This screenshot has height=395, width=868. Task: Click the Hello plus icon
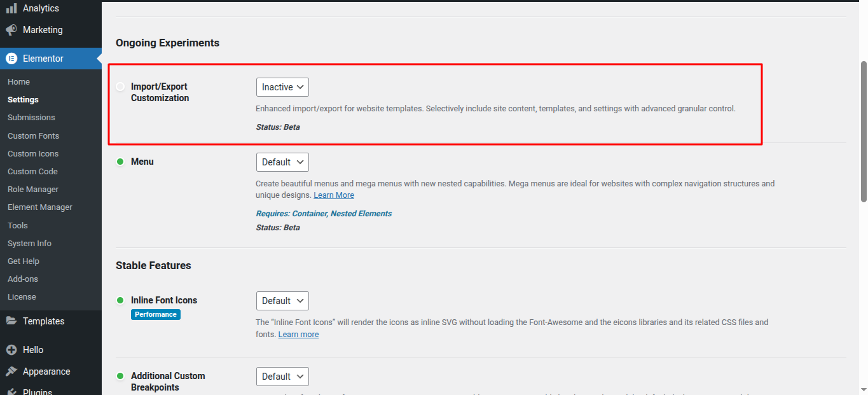11,350
